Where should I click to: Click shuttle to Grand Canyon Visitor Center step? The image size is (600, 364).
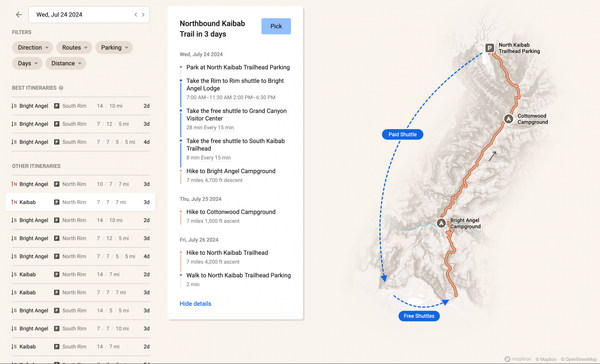[236, 115]
